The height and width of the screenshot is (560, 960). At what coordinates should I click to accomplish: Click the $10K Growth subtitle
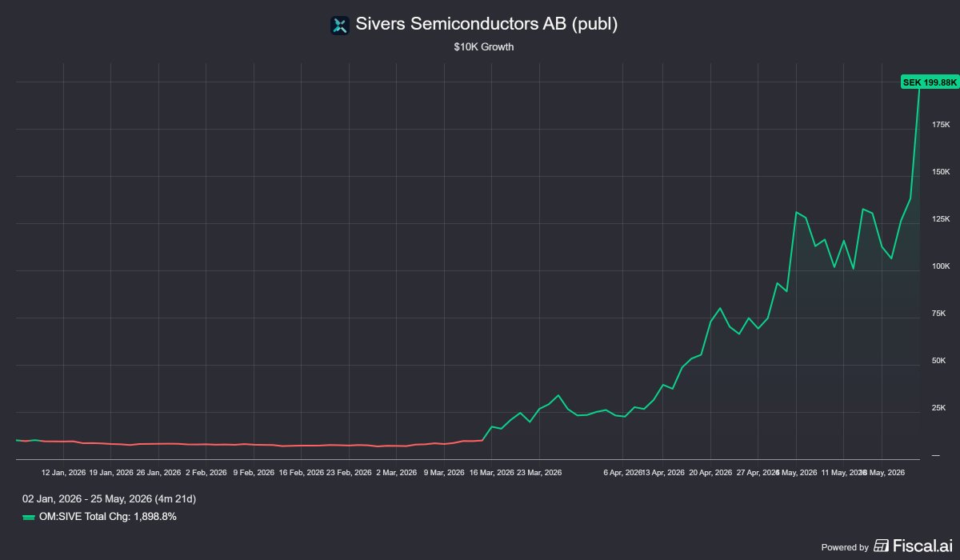tap(483, 47)
